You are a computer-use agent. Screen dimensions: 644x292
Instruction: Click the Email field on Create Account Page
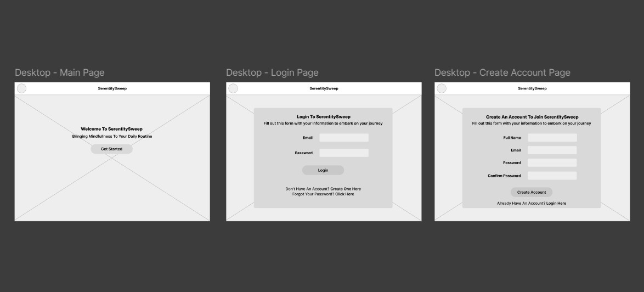[552, 150]
